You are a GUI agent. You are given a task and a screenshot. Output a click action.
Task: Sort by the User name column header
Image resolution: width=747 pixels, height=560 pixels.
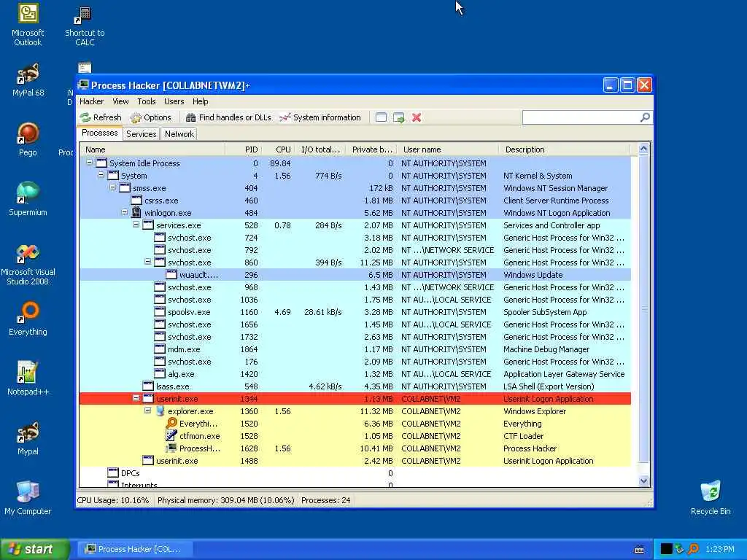coord(448,149)
